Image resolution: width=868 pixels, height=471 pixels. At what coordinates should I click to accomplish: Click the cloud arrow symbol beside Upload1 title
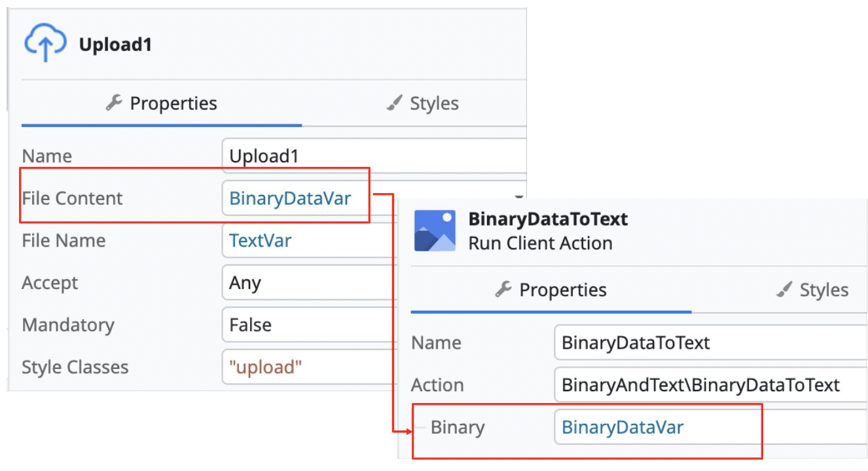[46, 43]
